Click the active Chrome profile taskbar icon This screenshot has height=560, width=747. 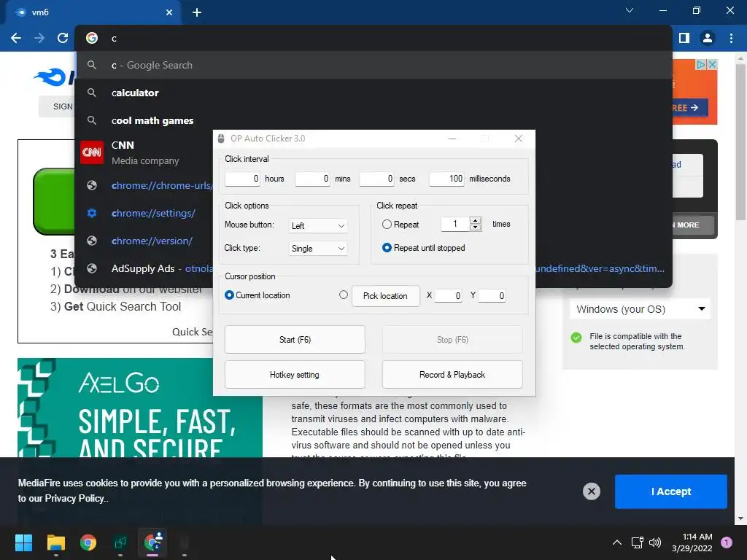pos(152,542)
